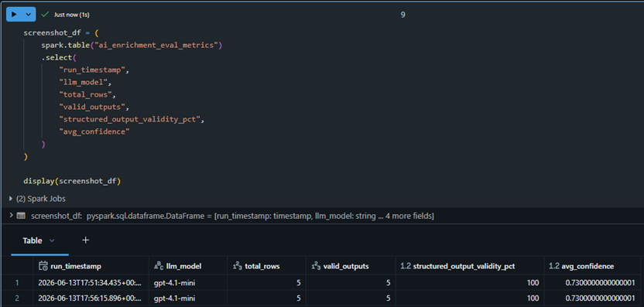Run the cell with the play button
The width and height of the screenshot is (644, 307).
coord(15,15)
